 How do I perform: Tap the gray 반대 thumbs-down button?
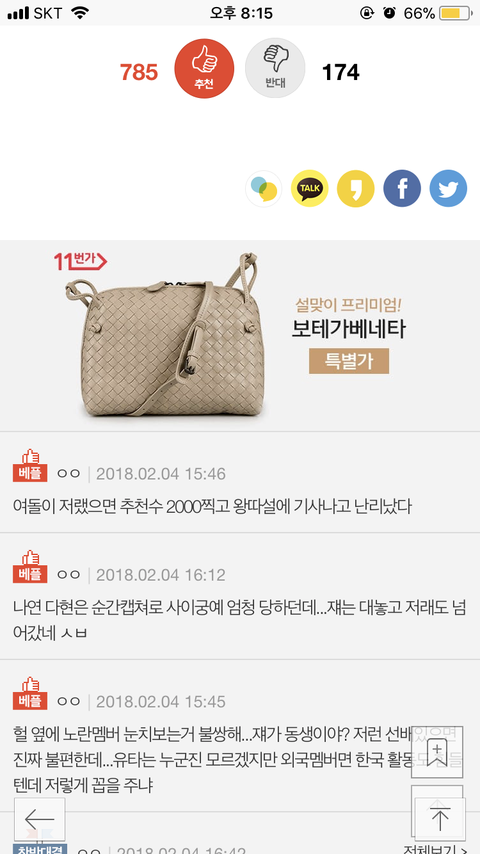(275, 68)
